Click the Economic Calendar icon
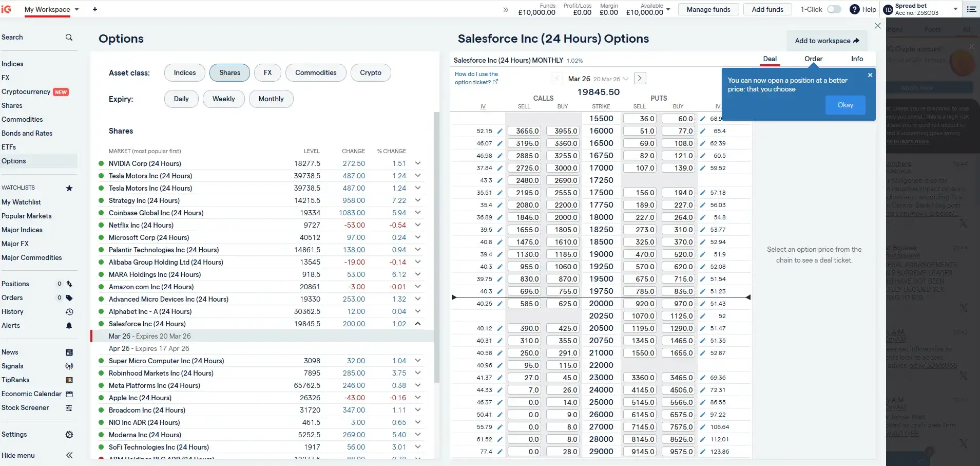The image size is (980, 466). [69, 394]
